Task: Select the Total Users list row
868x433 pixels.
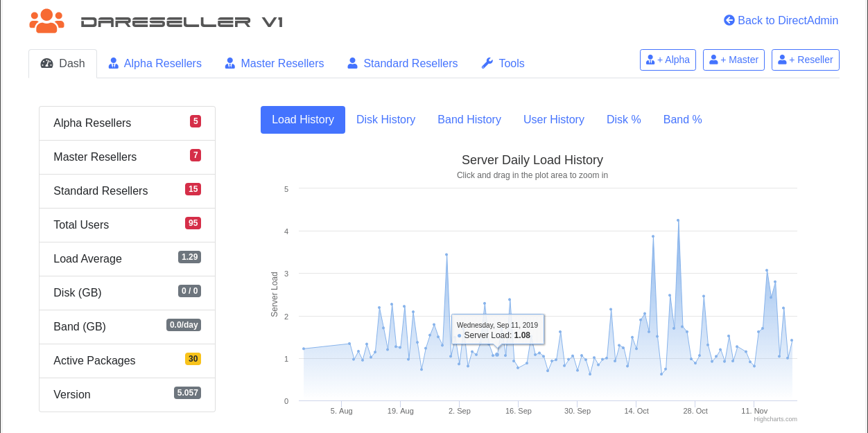Action: tap(127, 224)
